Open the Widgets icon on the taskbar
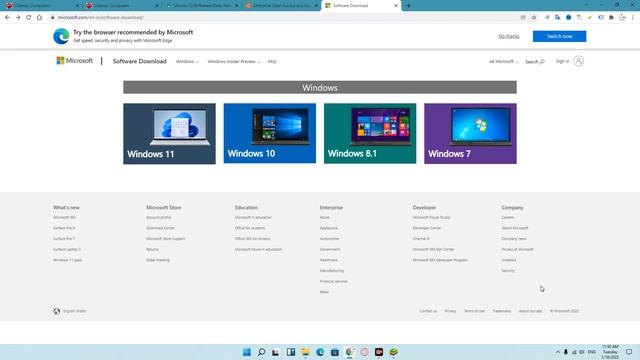Viewport: 640px width, 360px height. point(291,352)
